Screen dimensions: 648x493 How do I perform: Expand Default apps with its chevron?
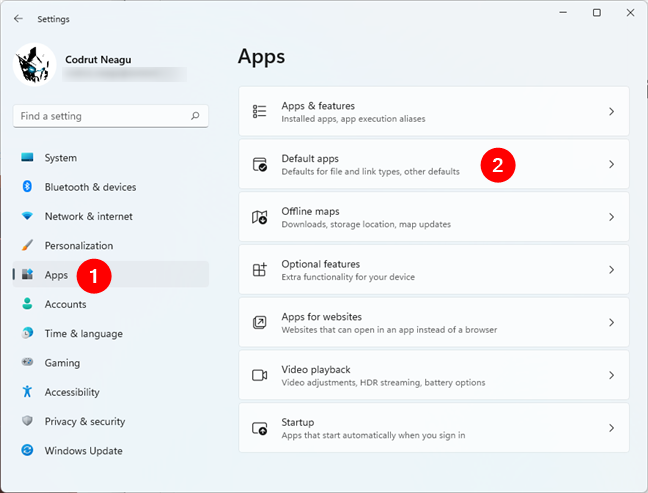coord(611,164)
